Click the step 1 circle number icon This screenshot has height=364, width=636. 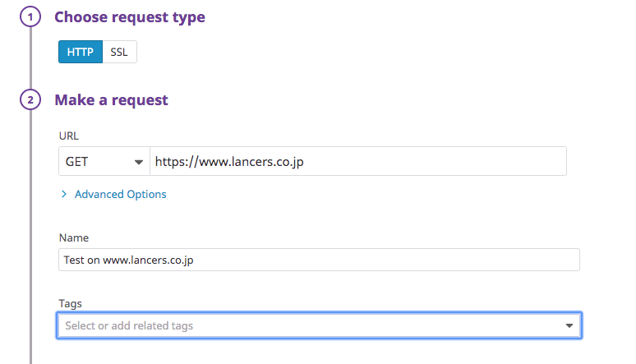click(x=30, y=17)
